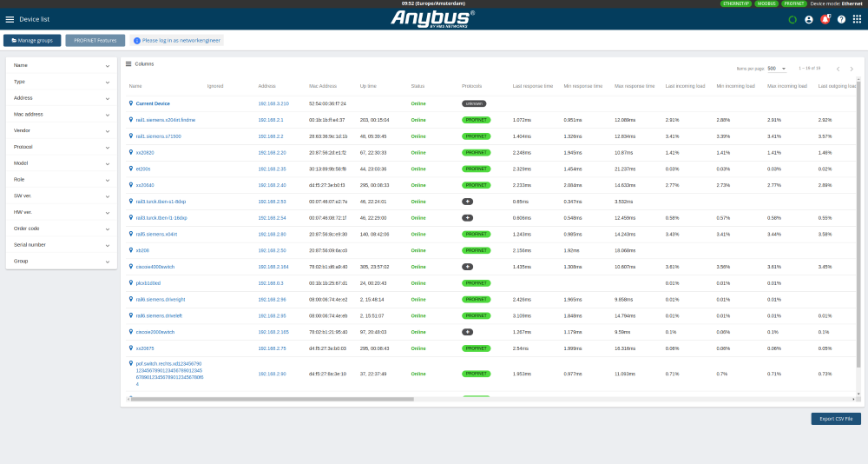Image resolution: width=868 pixels, height=464 pixels.
Task: Click the location pin for ciscoie4000switch
Action: pos(131,266)
